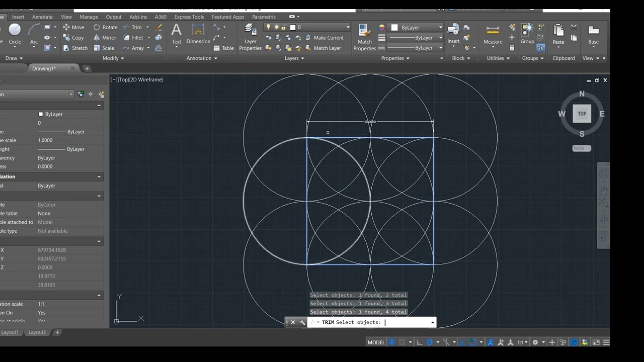Open the annotation scale 1:1 dropdown
The height and width of the screenshot is (362, 644).
522,342
